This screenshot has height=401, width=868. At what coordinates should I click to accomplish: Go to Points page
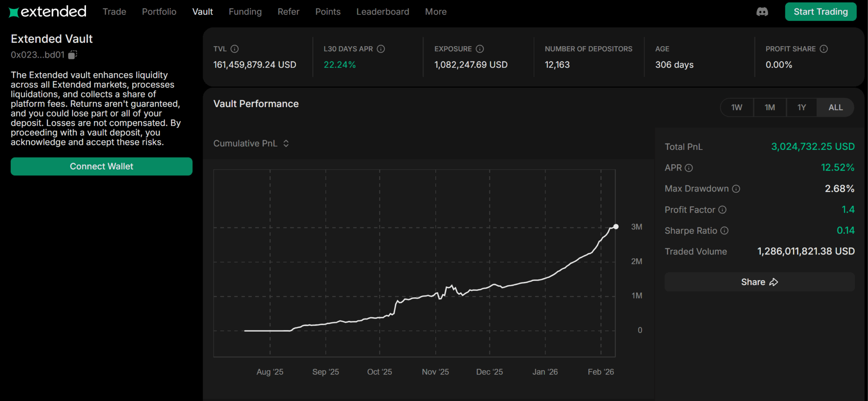[x=328, y=12]
